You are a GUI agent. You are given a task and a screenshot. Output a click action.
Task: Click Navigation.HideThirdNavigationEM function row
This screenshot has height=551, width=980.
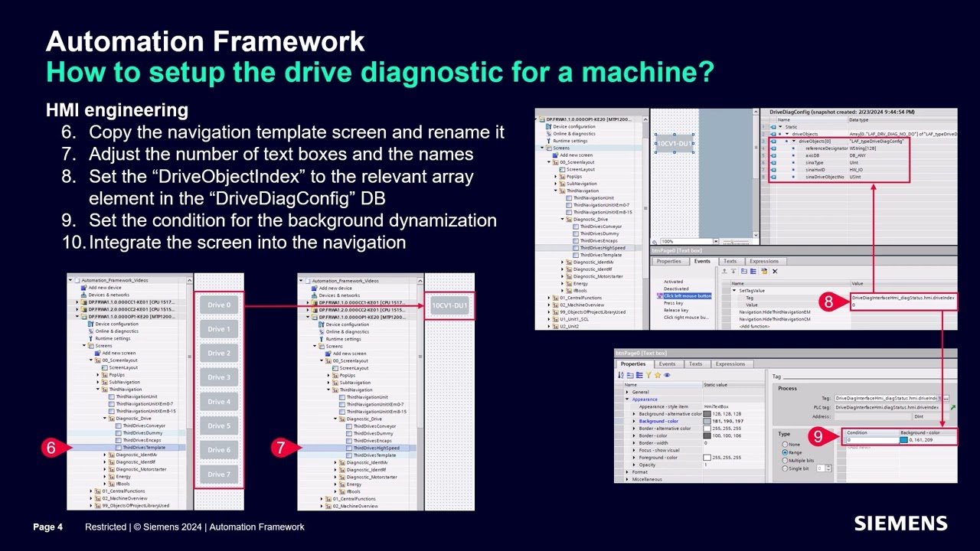(775, 311)
